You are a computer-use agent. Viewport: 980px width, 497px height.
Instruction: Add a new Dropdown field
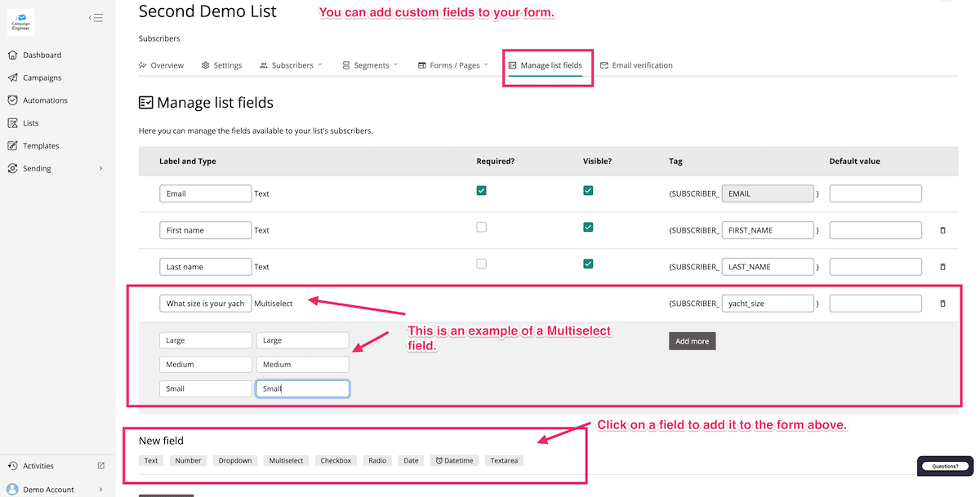pyautogui.click(x=235, y=460)
